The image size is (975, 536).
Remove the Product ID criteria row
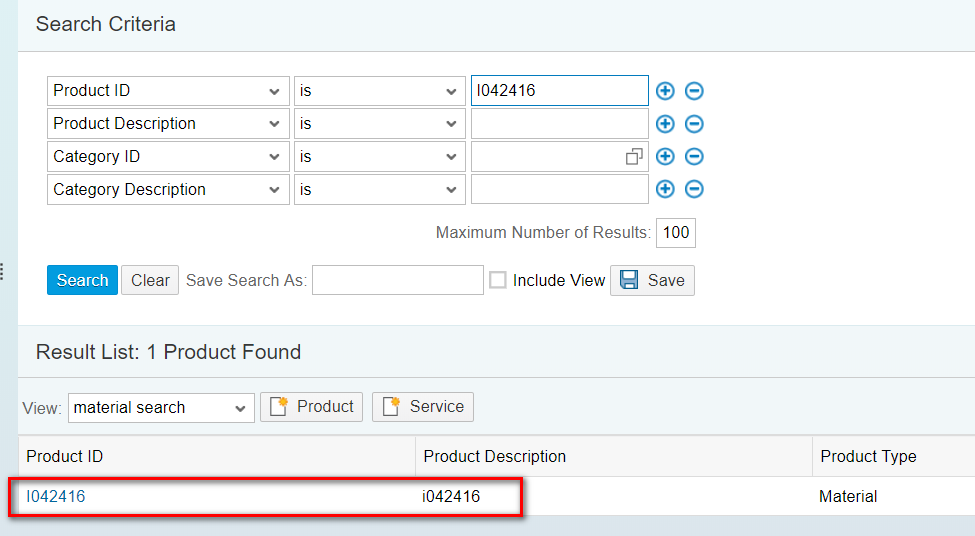(694, 91)
